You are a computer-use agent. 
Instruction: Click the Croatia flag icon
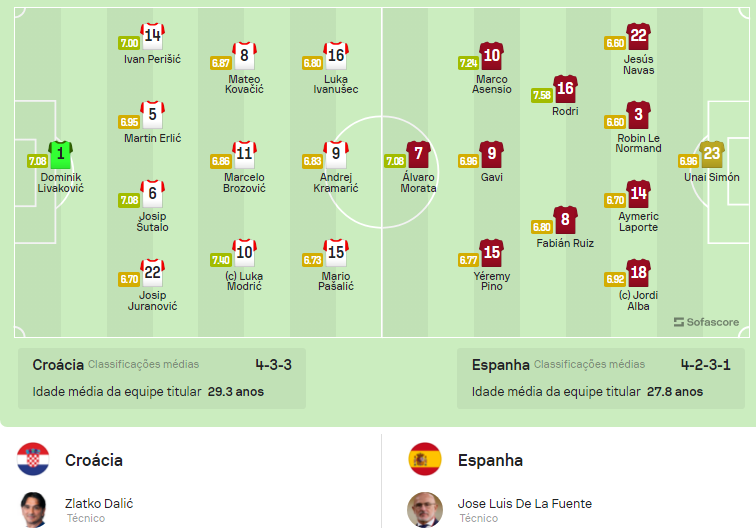[33, 459]
